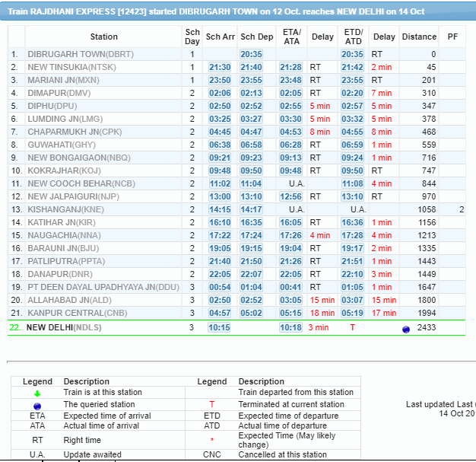
Task: Select station NEW COOCH BEHAR(NCB)
Action: tap(81, 183)
